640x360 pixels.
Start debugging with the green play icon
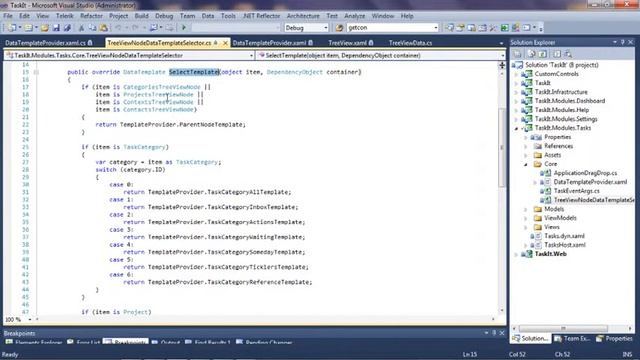click(x=184, y=28)
